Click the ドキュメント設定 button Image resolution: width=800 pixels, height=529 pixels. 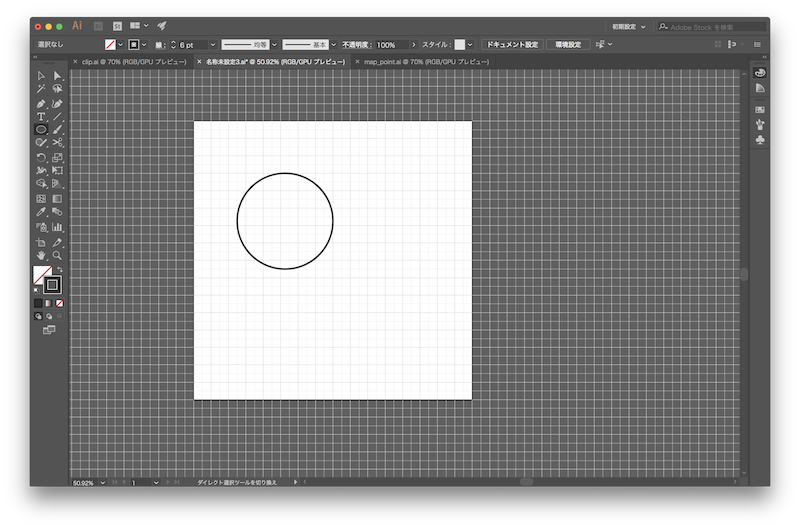(x=511, y=45)
